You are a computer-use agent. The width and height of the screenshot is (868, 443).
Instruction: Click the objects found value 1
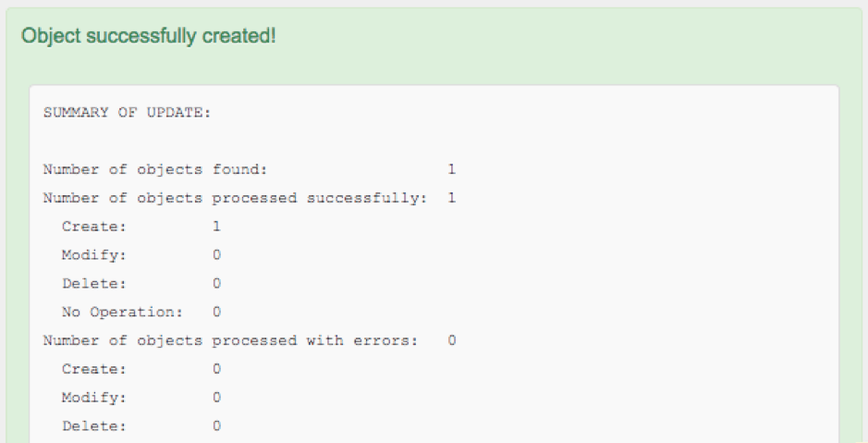coord(452,169)
